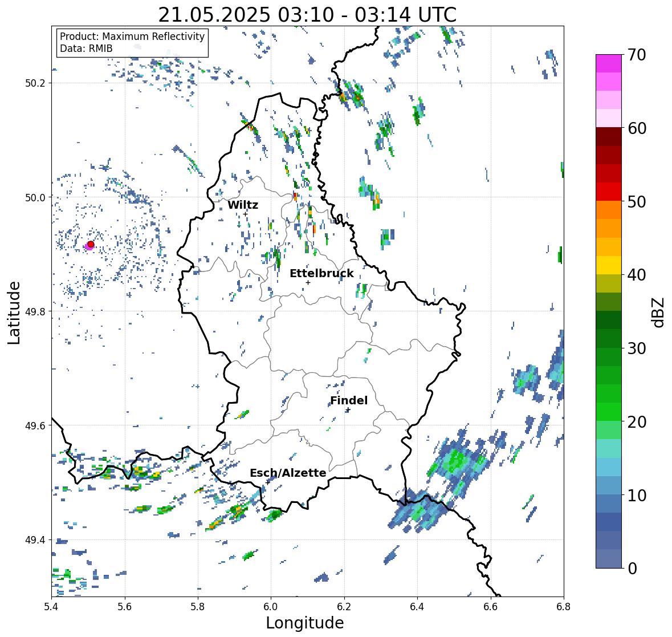Viewport: 672px width, 637px height.
Task: Click the 6.4 longitude tick label
Action: click(x=417, y=606)
